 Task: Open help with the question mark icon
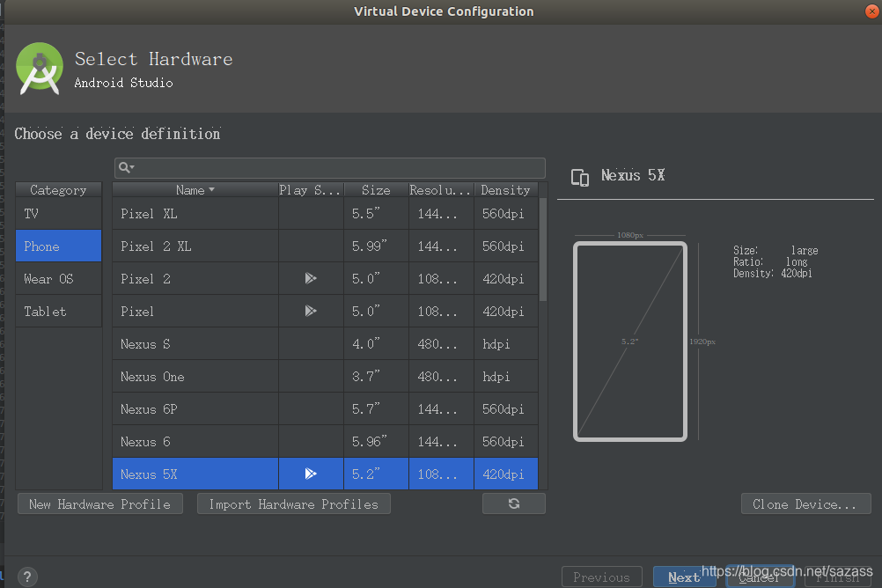click(27, 577)
